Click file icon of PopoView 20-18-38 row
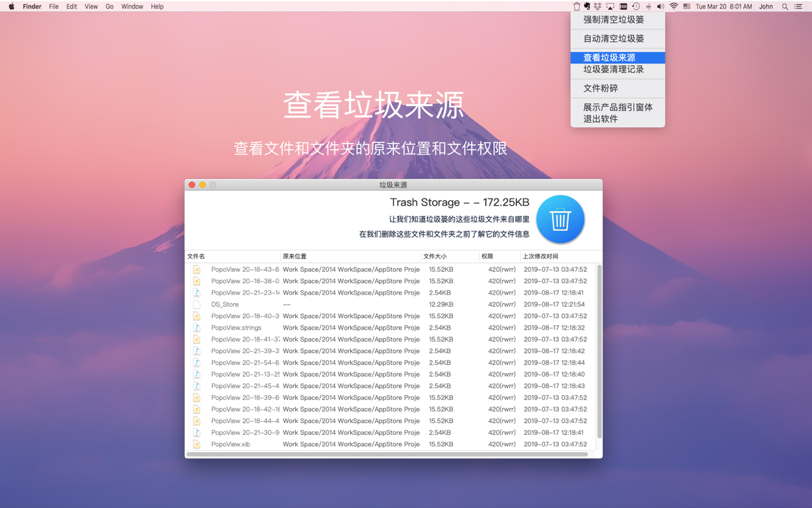The width and height of the screenshot is (812, 508). (197, 281)
